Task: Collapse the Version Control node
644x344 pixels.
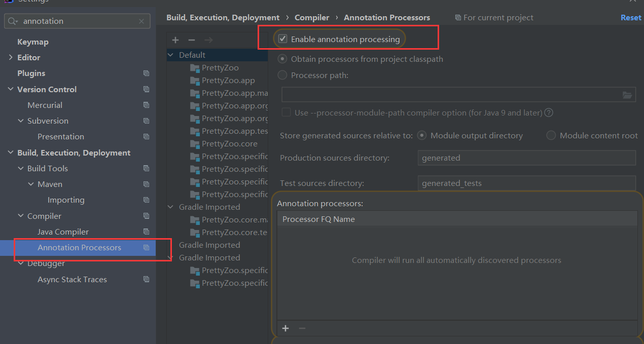Action: point(11,89)
